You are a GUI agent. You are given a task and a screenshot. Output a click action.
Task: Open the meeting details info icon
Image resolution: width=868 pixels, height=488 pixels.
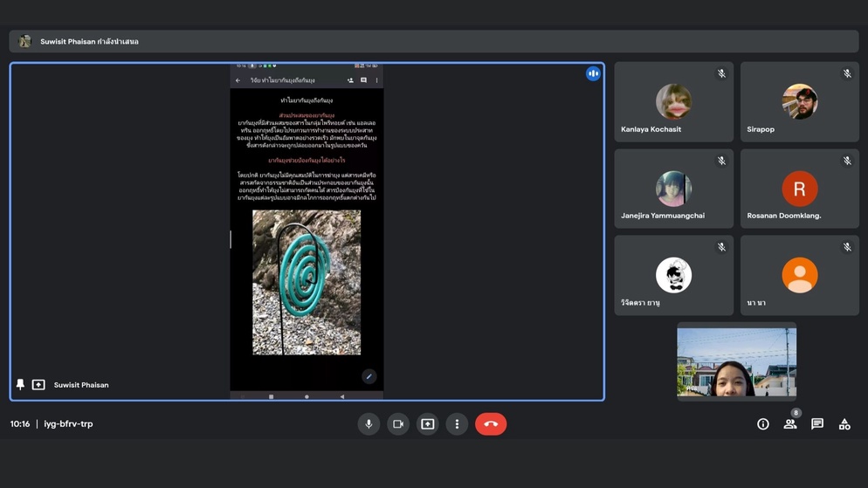tap(762, 424)
